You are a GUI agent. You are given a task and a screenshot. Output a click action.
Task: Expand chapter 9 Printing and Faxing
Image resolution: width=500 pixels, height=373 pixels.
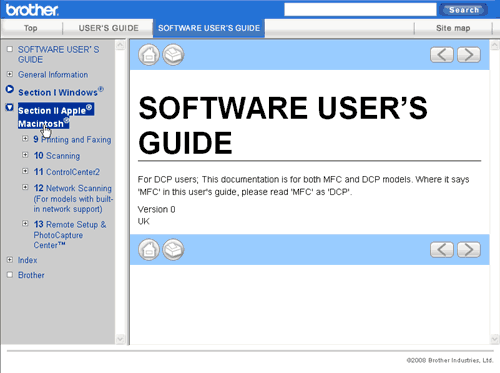(25, 139)
